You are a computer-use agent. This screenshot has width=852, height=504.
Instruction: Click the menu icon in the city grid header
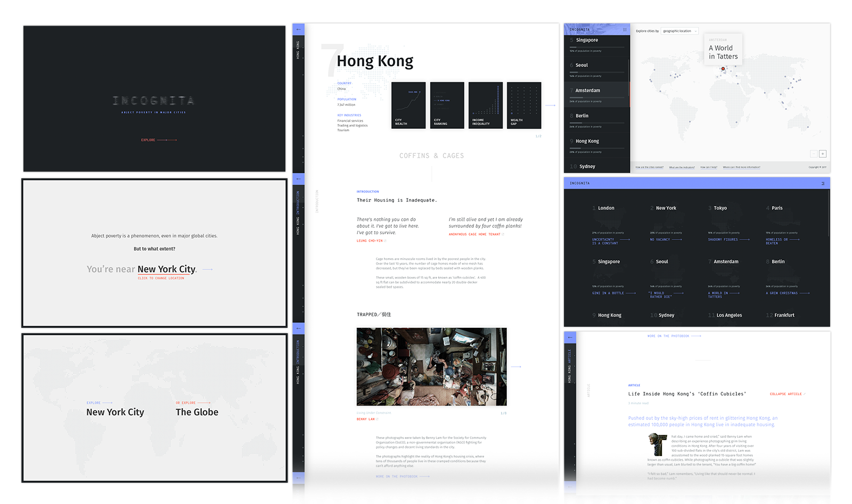coord(823,183)
